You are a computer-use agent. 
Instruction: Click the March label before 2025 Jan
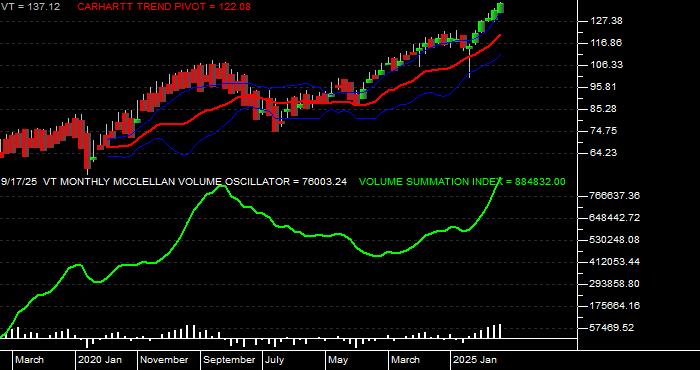click(x=405, y=360)
